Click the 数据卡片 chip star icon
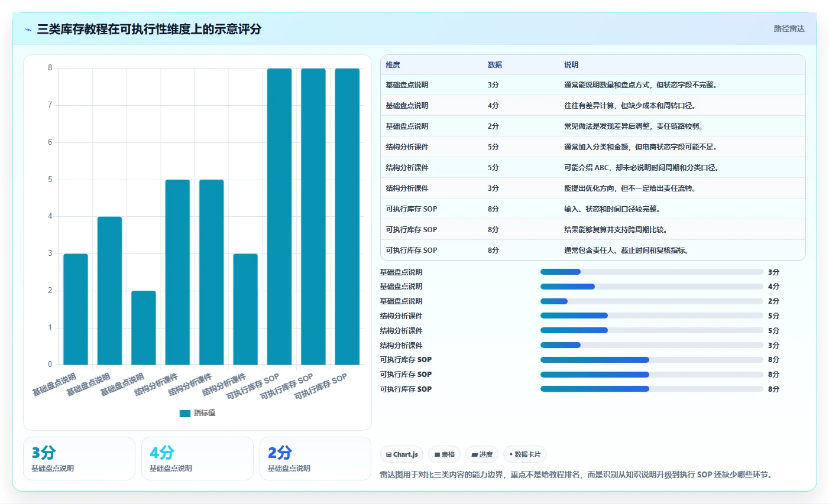This screenshot has height=504, width=829. 511,454
